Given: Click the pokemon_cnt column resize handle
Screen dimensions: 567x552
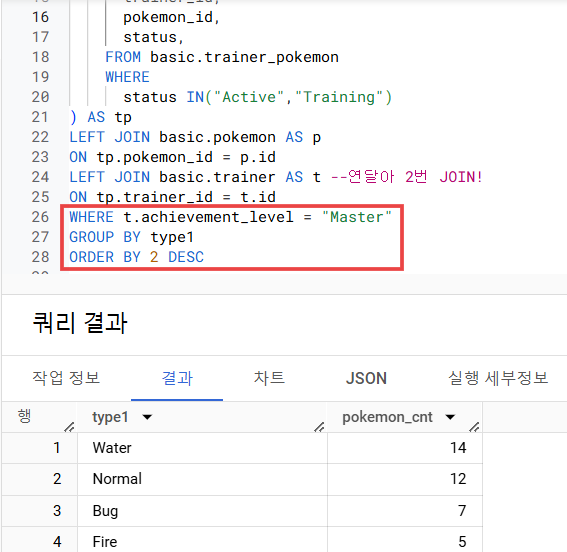Looking at the screenshot, I should point(474,427).
